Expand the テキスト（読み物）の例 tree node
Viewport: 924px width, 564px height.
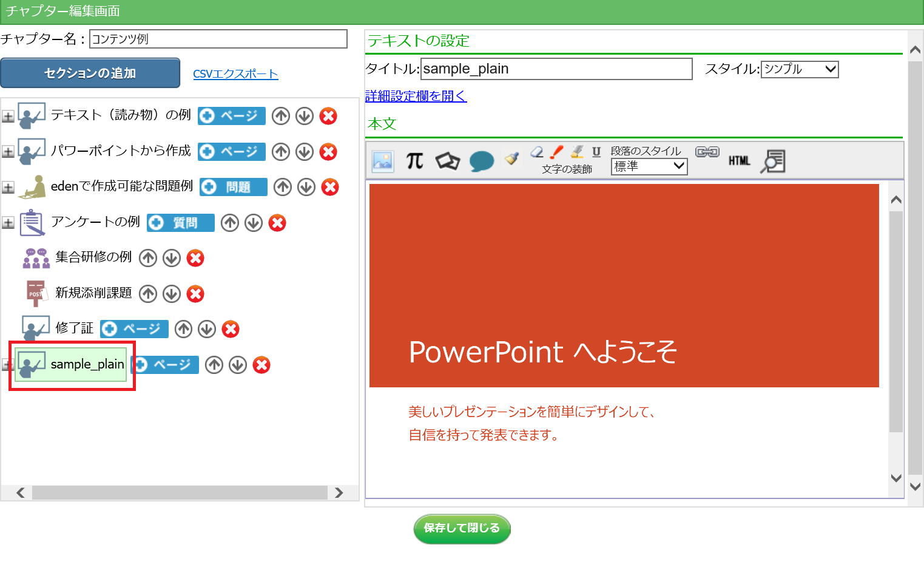tap(8, 117)
